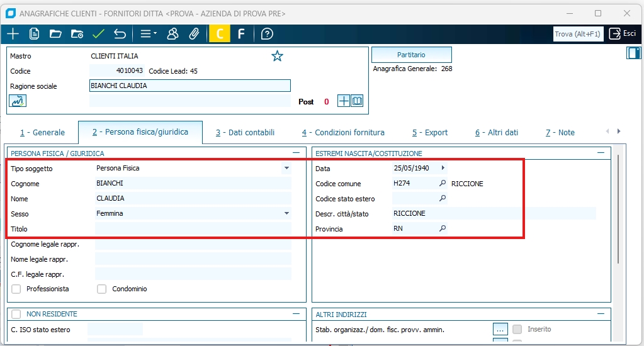Click the Codice comune field H274
This screenshot has width=644, height=346.
[415, 183]
